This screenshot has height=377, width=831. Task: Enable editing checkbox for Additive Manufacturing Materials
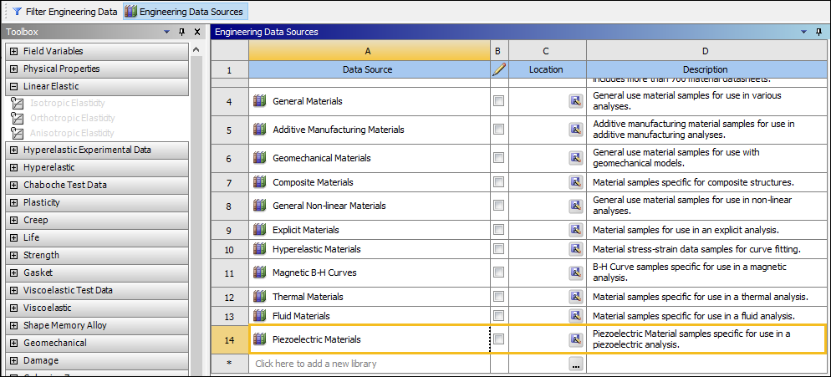tap(498, 129)
